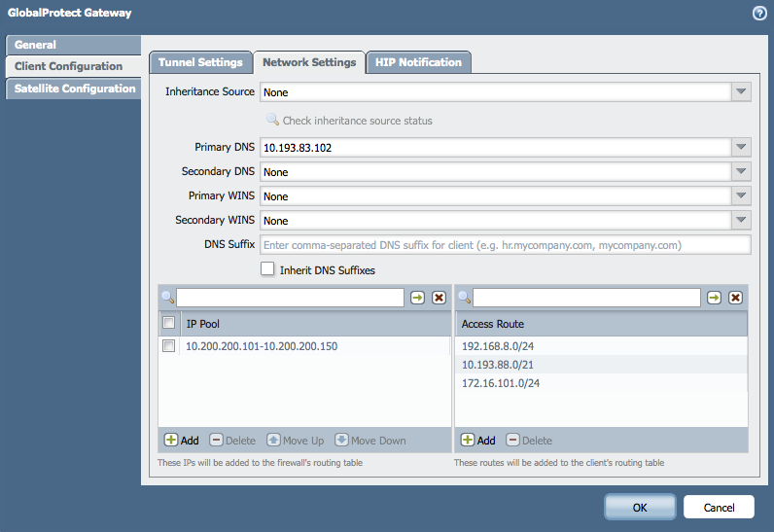Click the DNS Suffix input field
774x532 pixels.
point(505,245)
